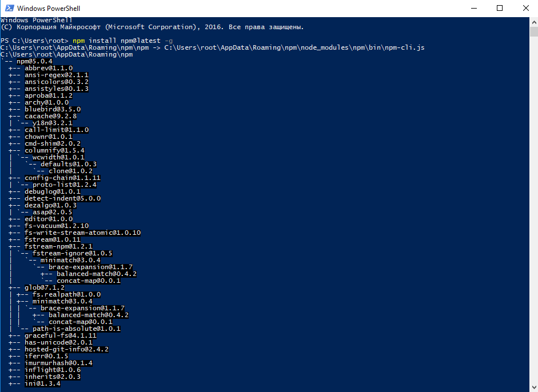Image resolution: width=538 pixels, height=392 pixels.
Task: Click the abbrev@1.1.0 entry
Action: pyautogui.click(x=49, y=68)
